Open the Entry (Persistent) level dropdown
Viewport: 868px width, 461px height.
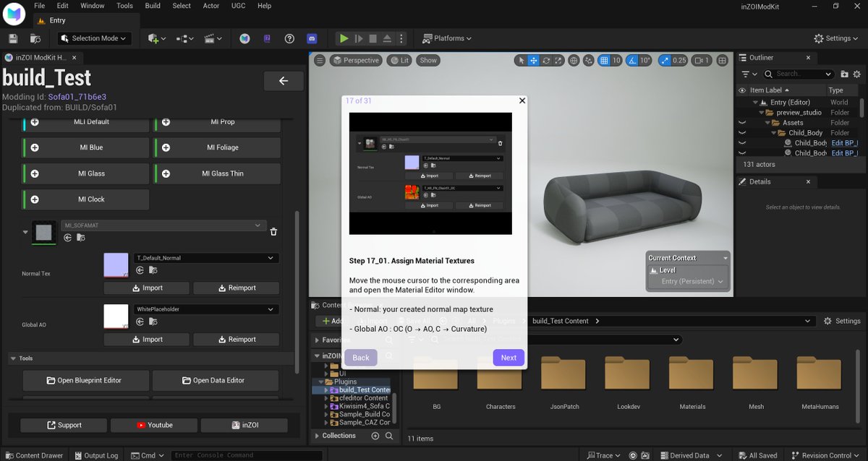pyautogui.click(x=687, y=281)
